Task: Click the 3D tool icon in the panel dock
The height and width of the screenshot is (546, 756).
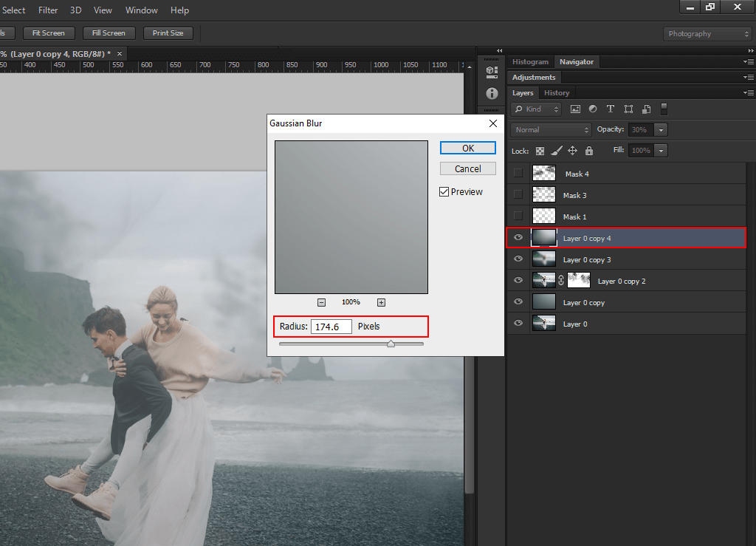Action: click(x=492, y=72)
